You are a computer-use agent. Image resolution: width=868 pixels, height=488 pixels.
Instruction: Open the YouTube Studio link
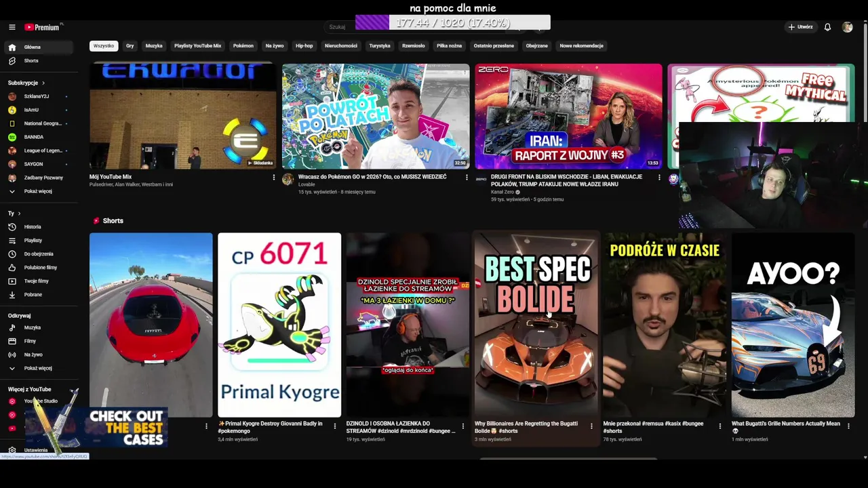41,401
